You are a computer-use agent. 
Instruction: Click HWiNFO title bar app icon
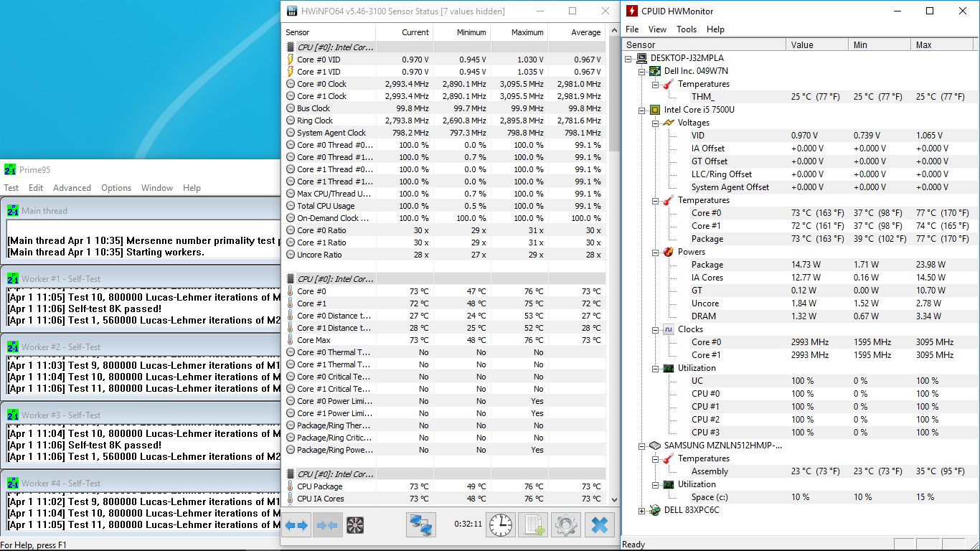pyautogui.click(x=291, y=11)
